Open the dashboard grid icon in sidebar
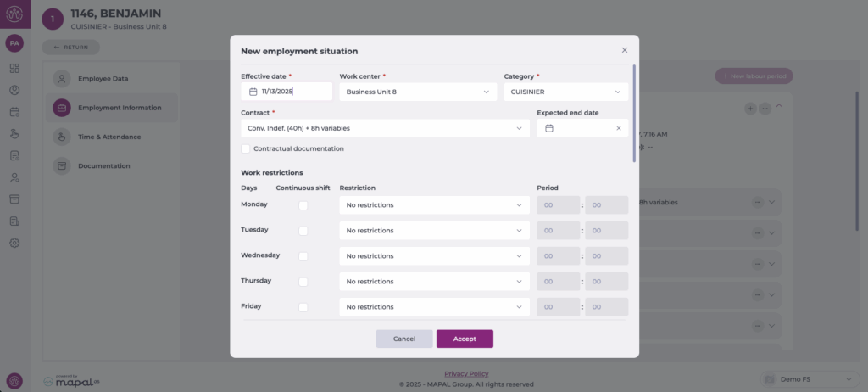The height and width of the screenshot is (392, 868). click(x=14, y=68)
